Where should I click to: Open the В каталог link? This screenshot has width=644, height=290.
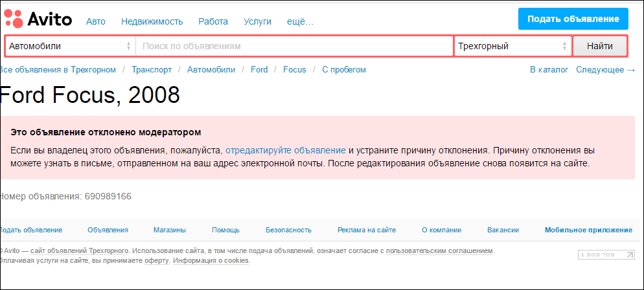coord(549,69)
